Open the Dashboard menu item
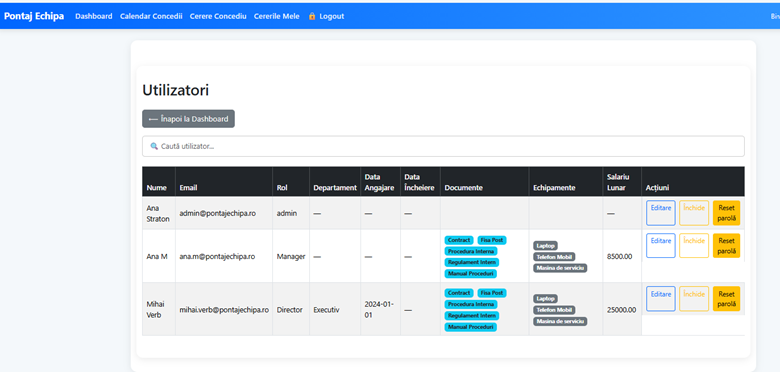 coord(94,16)
